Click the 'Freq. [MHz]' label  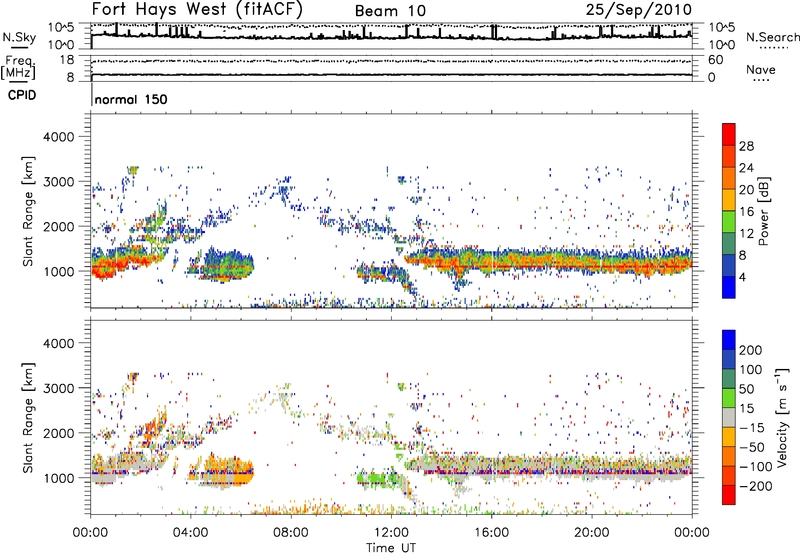coord(19,67)
